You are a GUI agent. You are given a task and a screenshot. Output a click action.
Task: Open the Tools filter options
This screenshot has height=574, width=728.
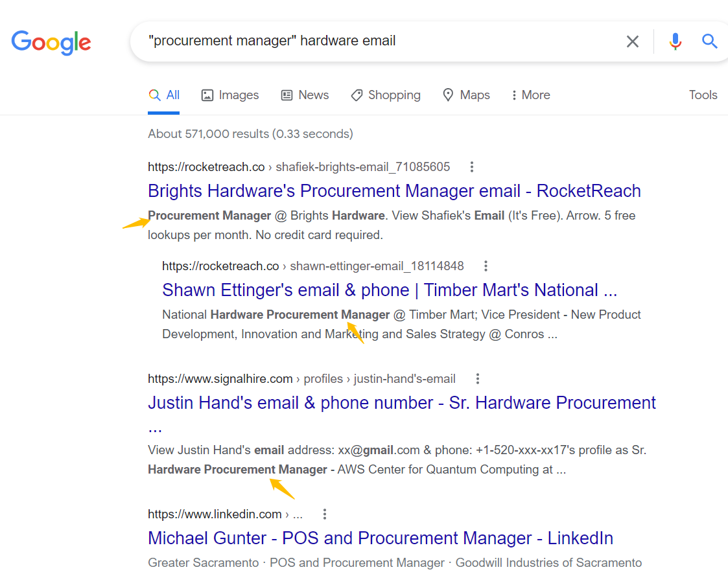[703, 95]
